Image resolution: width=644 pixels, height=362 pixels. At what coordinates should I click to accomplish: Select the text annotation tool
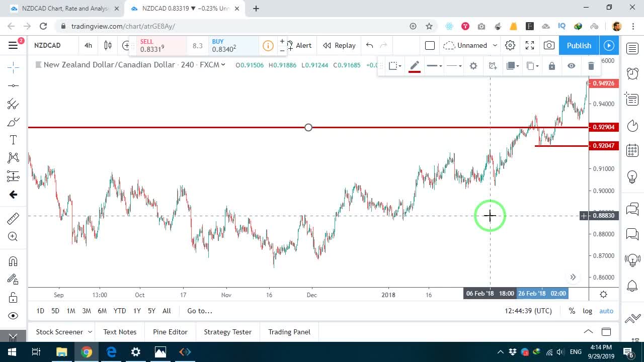point(14,140)
